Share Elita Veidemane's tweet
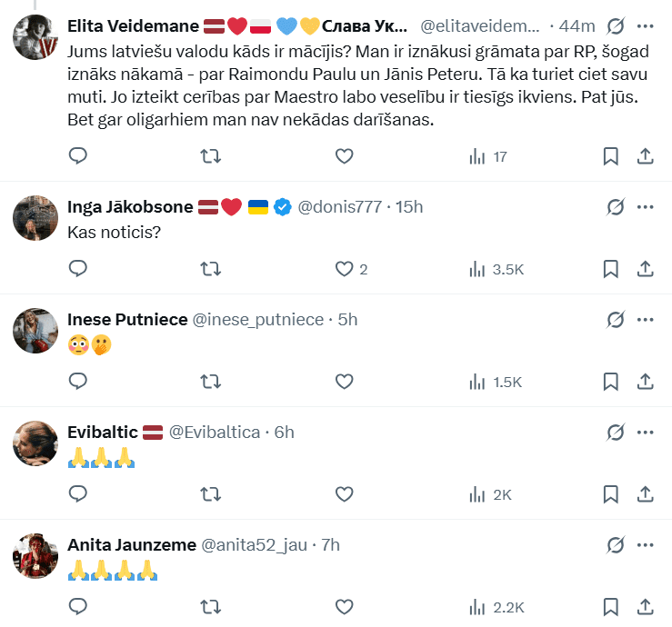Image resolution: width=672 pixels, height=627 pixels. (x=645, y=156)
